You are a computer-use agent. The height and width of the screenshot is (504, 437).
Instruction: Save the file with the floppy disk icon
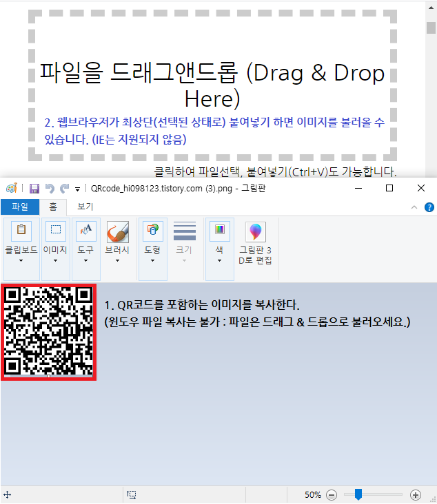[x=34, y=189]
